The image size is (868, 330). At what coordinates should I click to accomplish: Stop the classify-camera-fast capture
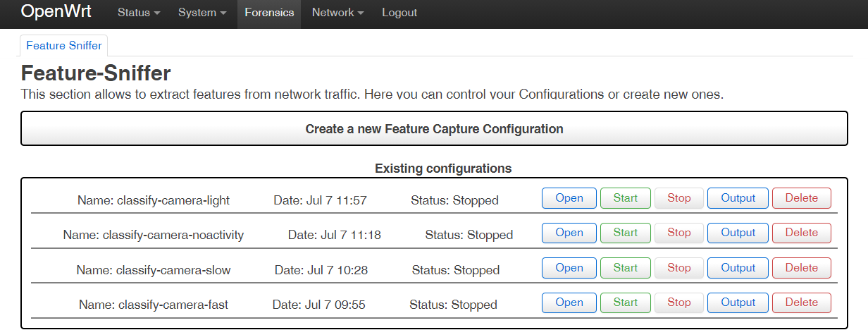point(679,302)
